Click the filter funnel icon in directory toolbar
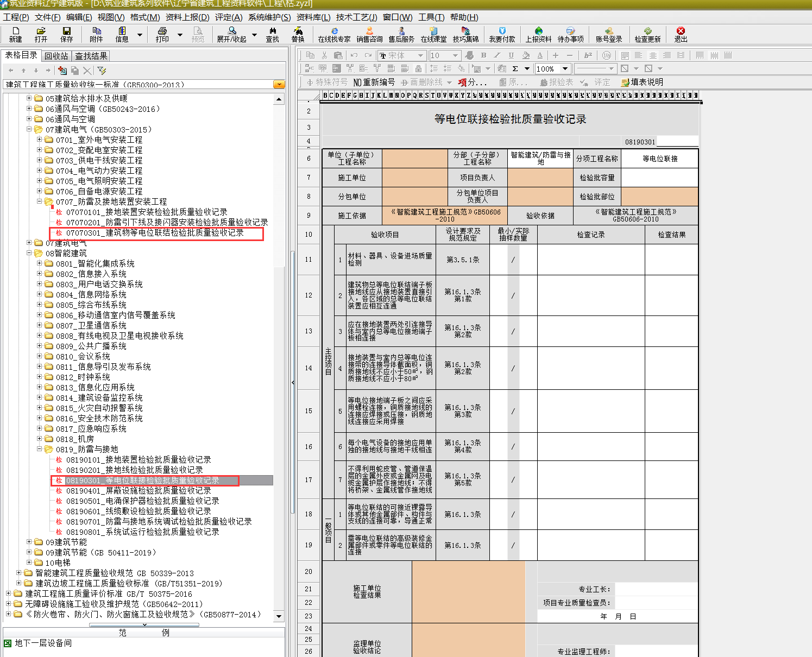 tap(102, 71)
